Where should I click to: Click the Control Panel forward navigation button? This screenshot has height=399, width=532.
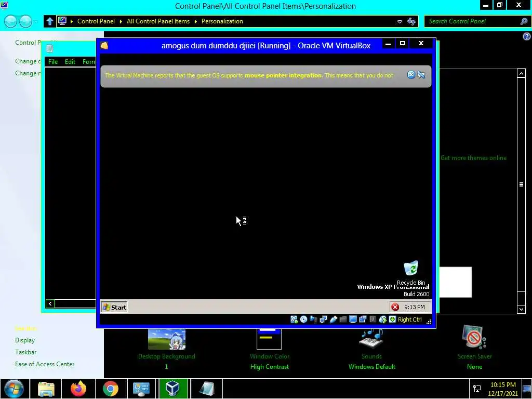click(x=25, y=21)
